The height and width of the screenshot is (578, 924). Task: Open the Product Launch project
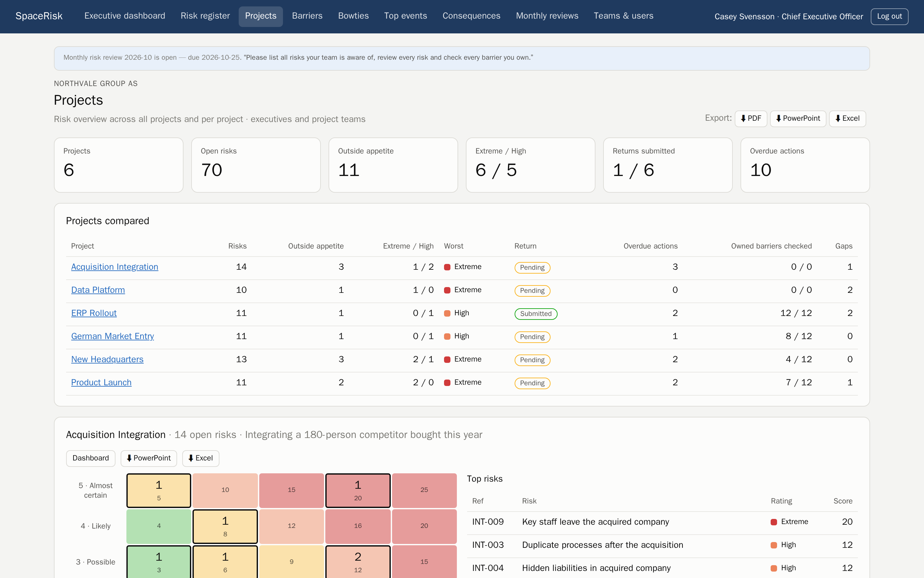coord(101,383)
